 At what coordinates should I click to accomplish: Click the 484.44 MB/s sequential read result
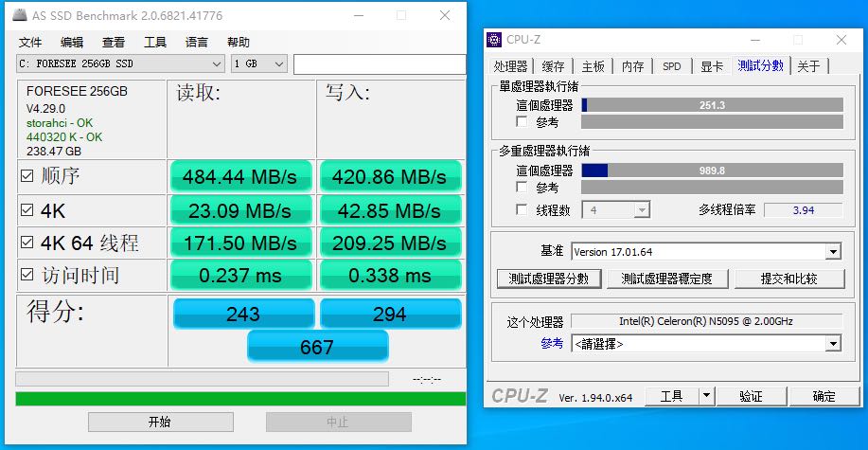point(240,177)
